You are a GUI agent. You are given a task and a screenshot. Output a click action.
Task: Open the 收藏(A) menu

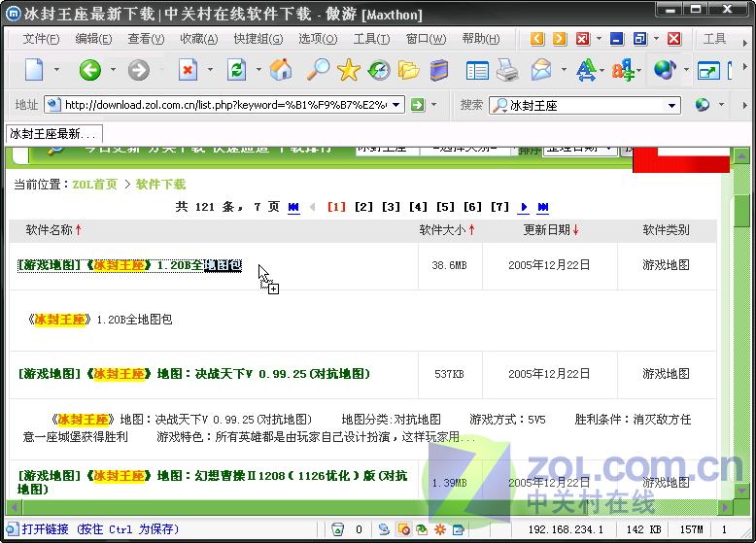tap(198, 39)
